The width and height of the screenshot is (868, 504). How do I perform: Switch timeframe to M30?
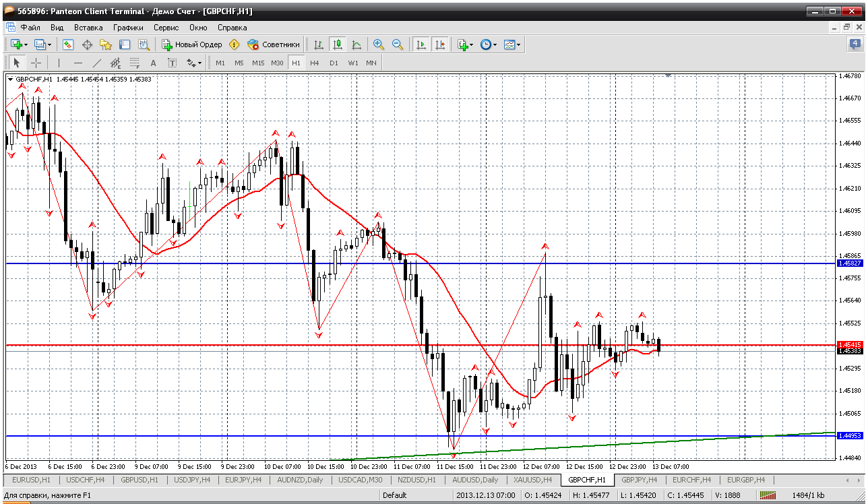click(277, 63)
